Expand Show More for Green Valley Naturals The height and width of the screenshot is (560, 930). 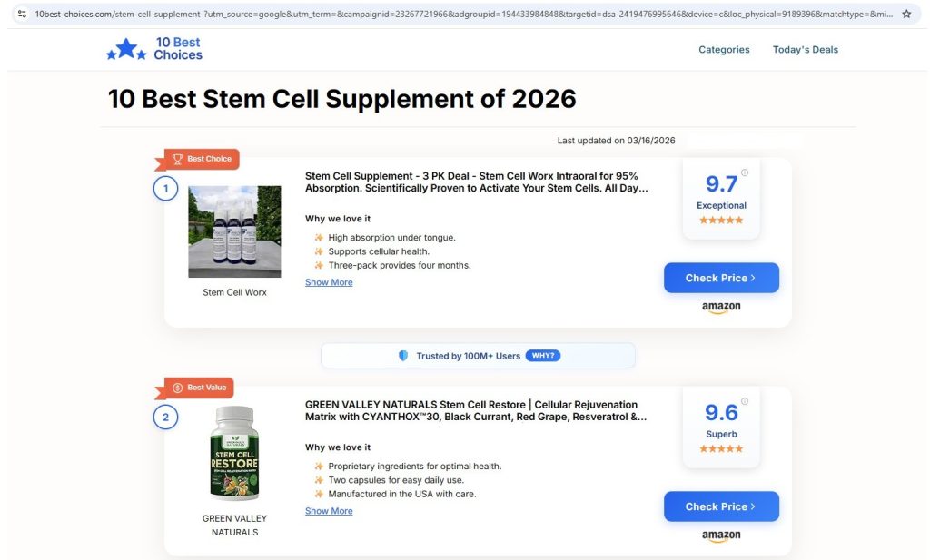329,511
